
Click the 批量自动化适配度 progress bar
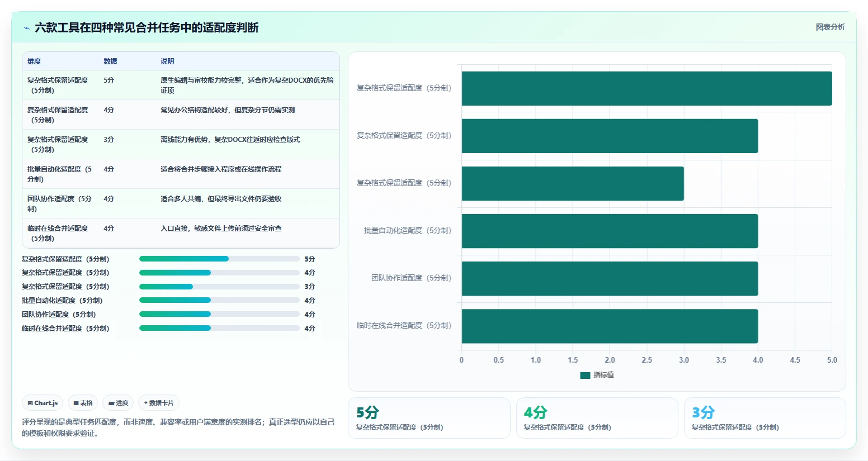pyautogui.click(x=219, y=300)
